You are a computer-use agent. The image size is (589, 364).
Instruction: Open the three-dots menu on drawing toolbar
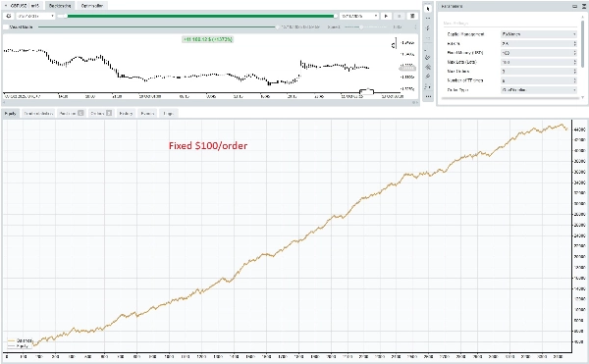[428, 96]
